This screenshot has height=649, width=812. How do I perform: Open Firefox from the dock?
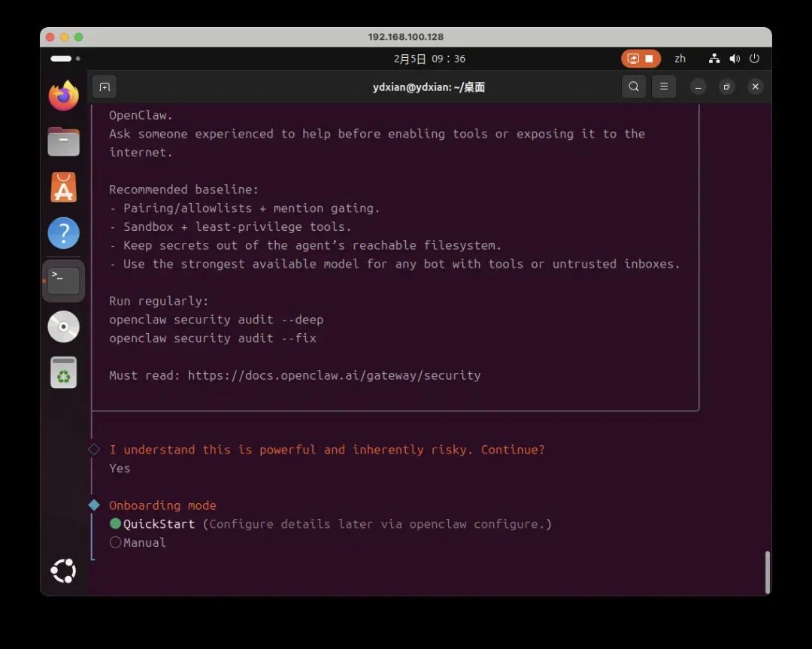[x=64, y=96]
